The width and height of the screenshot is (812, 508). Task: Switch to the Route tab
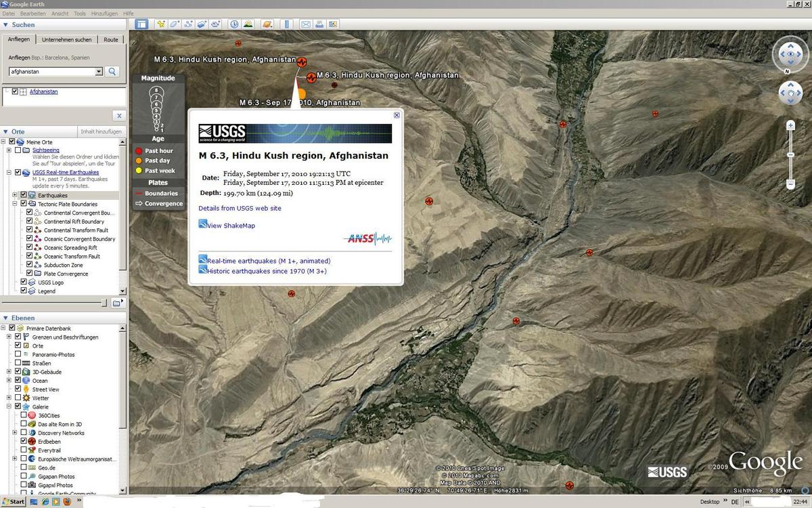coord(111,39)
